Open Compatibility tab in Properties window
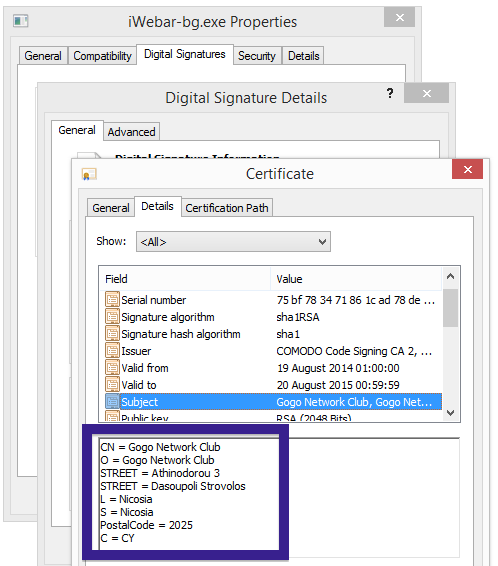The image size is (498, 566). point(102,56)
